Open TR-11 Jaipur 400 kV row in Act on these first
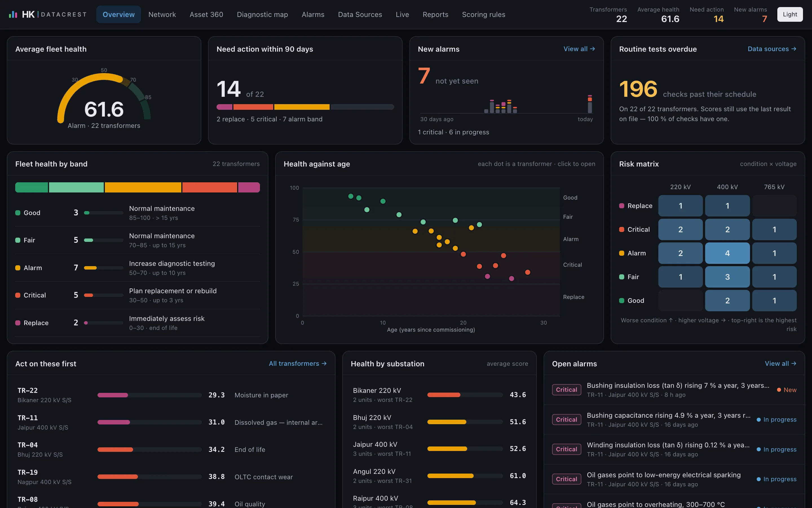The height and width of the screenshot is (508, 812). [x=171, y=422]
